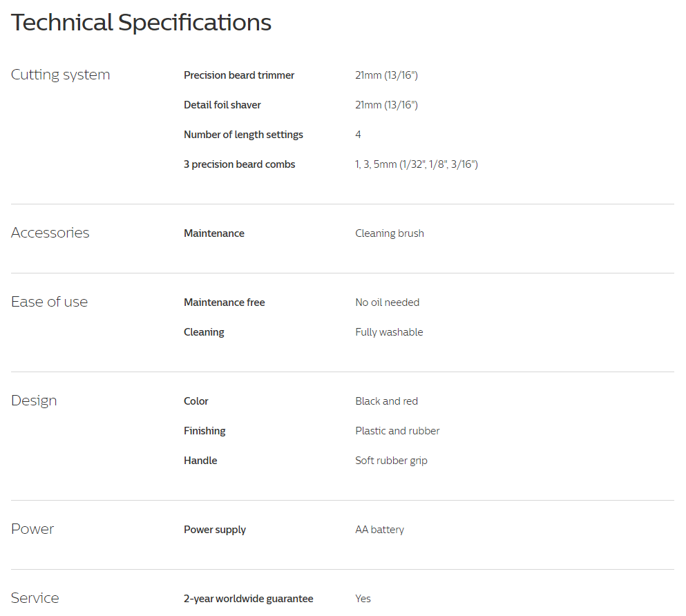Click the Technical Specifications heading

(x=141, y=23)
